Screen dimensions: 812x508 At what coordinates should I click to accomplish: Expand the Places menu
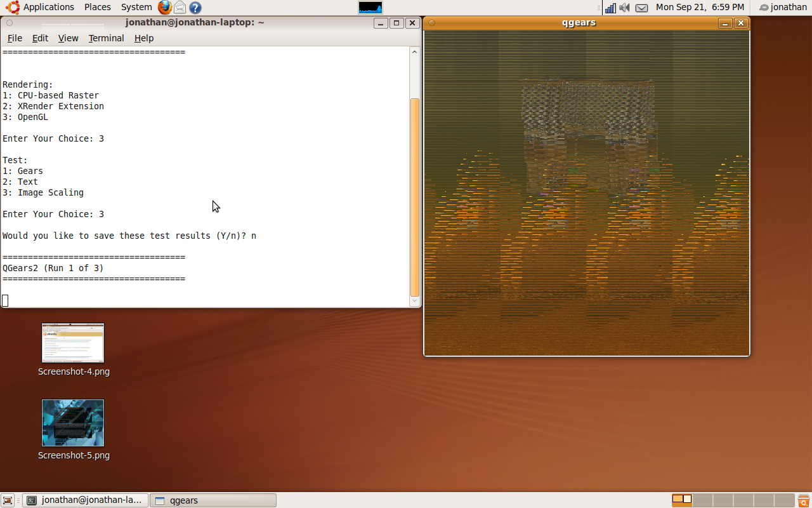pos(97,7)
